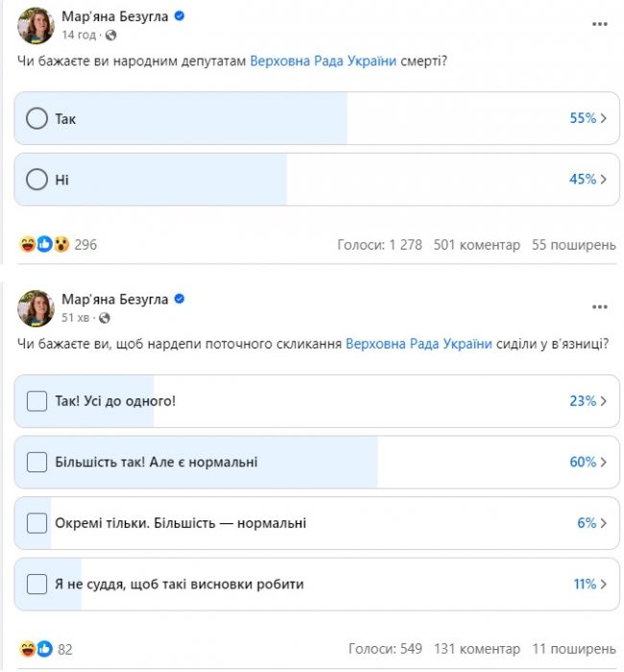
Task: Click 'Голоси: 549' votes count
Action: pos(385,649)
